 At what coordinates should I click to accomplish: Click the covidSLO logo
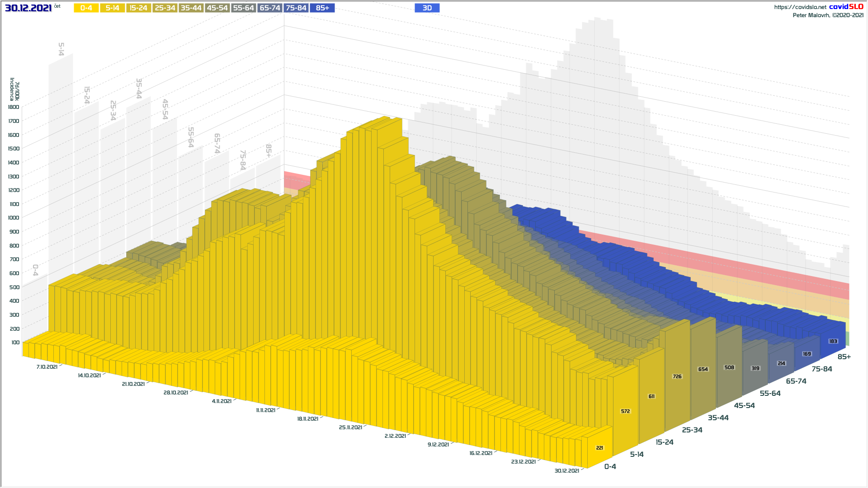[846, 6]
